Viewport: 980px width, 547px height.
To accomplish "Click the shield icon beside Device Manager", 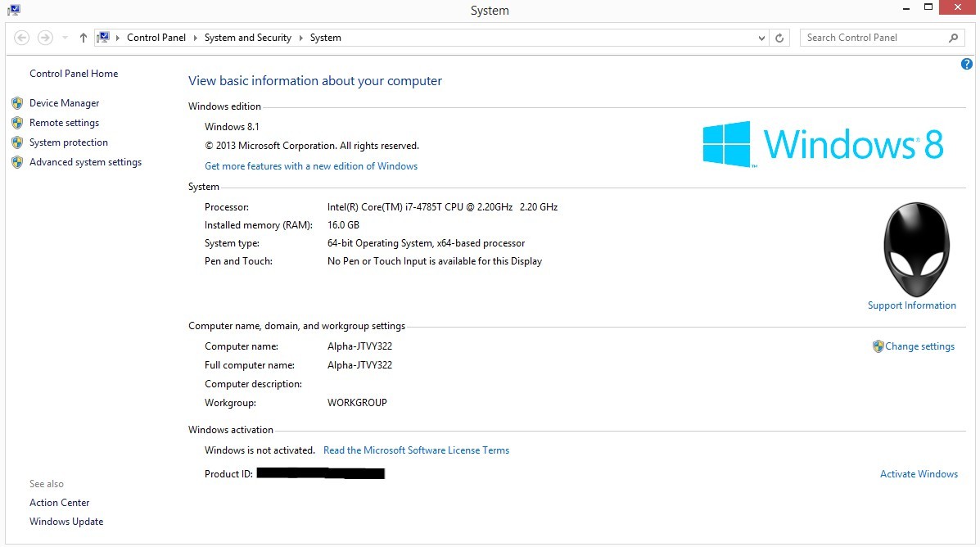I will 17,103.
